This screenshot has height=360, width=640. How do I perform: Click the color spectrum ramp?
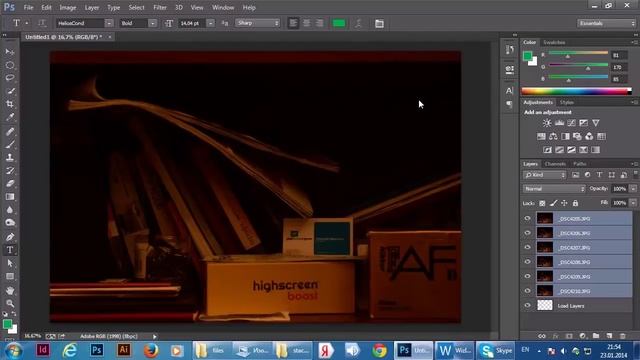tap(576, 91)
